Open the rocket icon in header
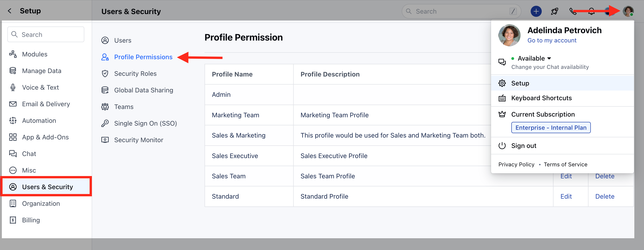644x250 pixels. tap(554, 12)
